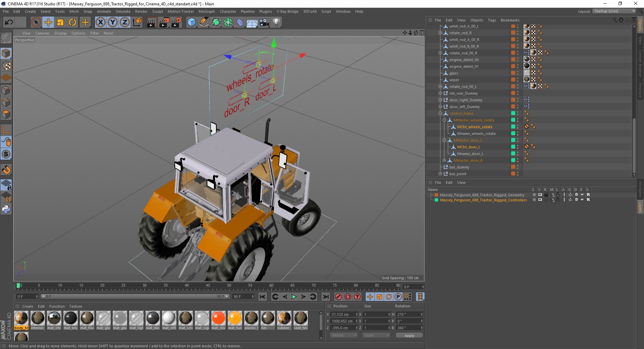Toggle Y axis lock

click(x=113, y=22)
